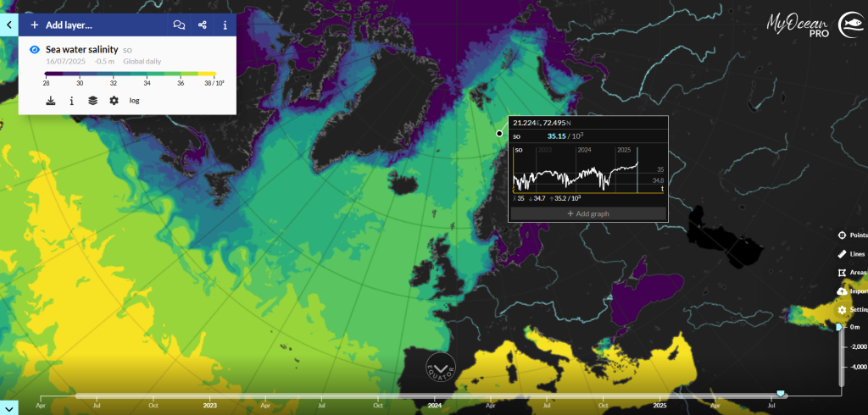Screen dimensions: 868x415
Task: Click the Add graph button
Action: [588, 213]
